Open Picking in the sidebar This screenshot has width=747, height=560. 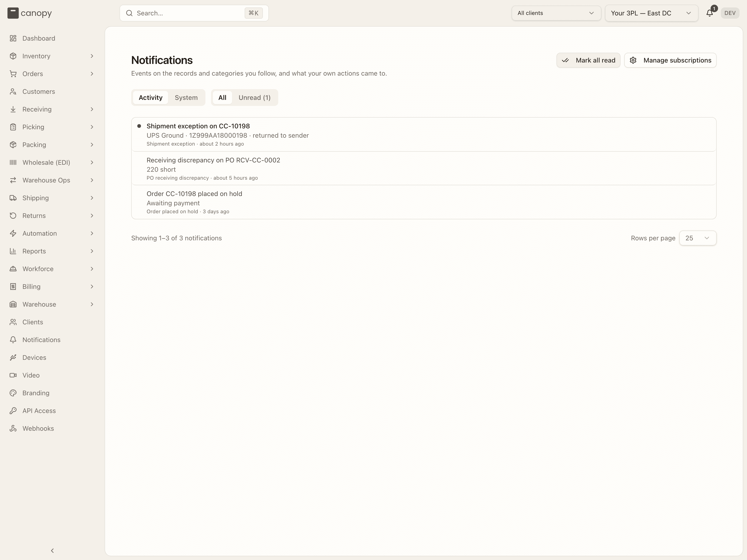pos(52,127)
